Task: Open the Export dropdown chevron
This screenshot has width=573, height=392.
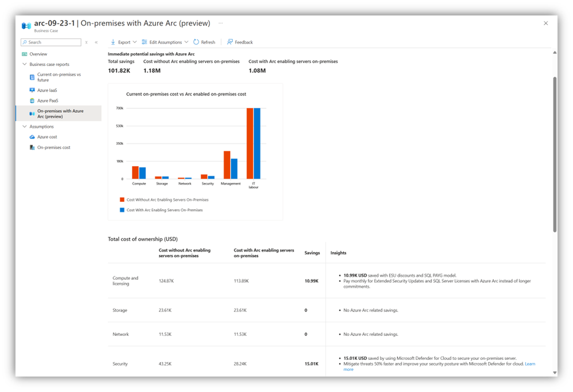Action: click(135, 42)
